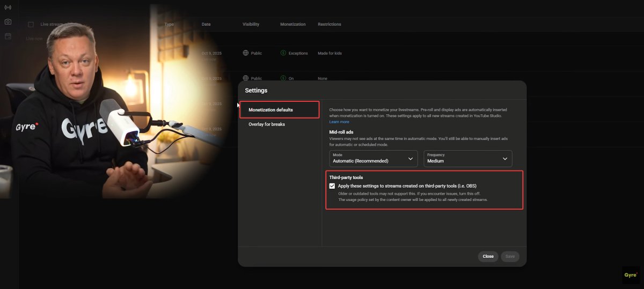Open the Stream icon in left sidebar
The image size is (644, 289).
coord(8,8)
